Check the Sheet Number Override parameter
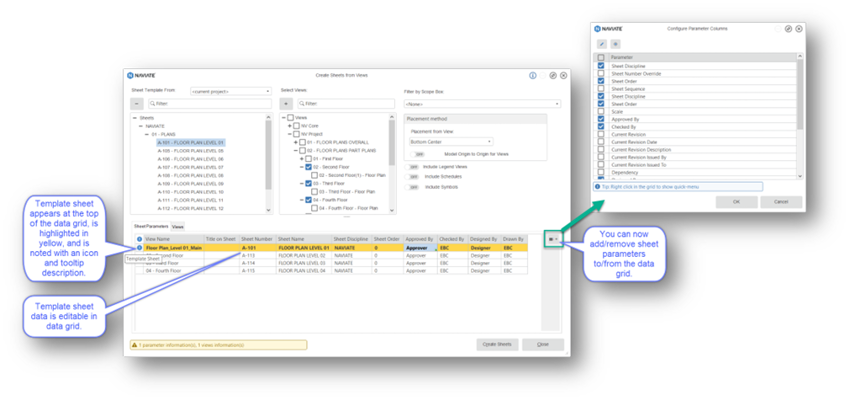The image size is (850, 400). pyautogui.click(x=601, y=73)
